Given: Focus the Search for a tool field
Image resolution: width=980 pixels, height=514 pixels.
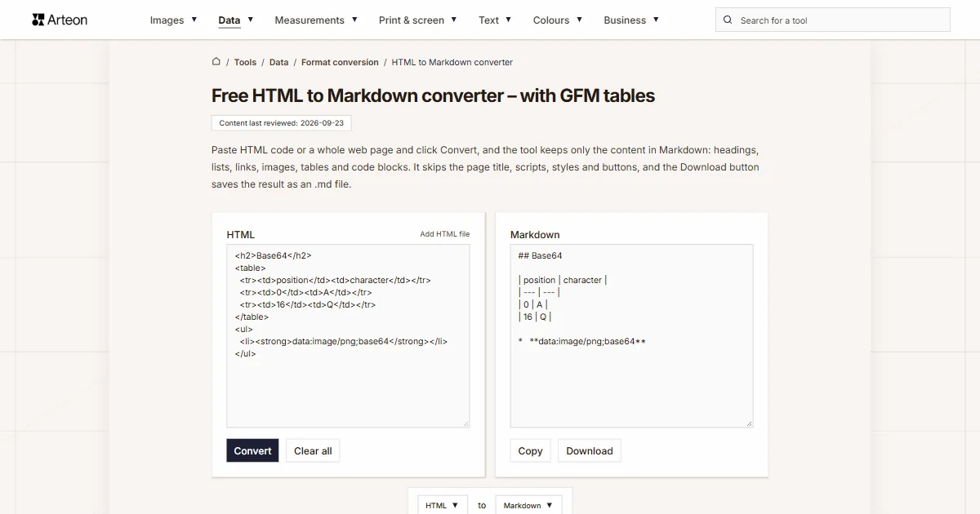Looking at the screenshot, I should (x=833, y=20).
